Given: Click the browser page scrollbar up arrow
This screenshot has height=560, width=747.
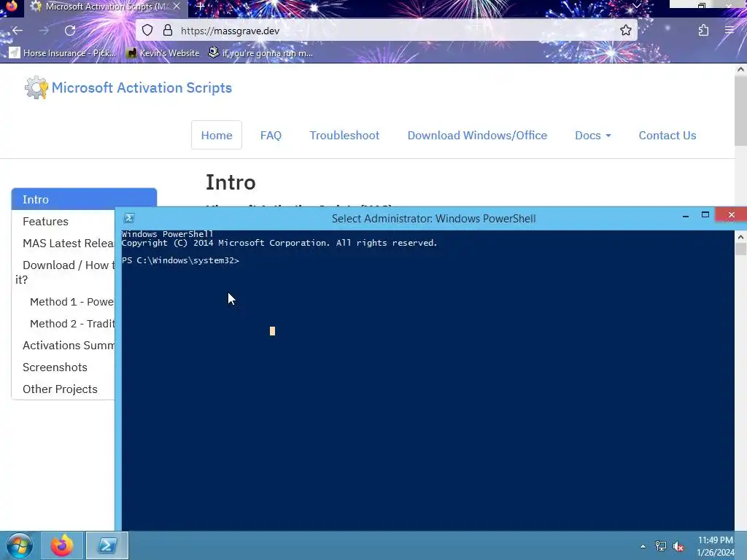Looking at the screenshot, I should coord(740,69).
